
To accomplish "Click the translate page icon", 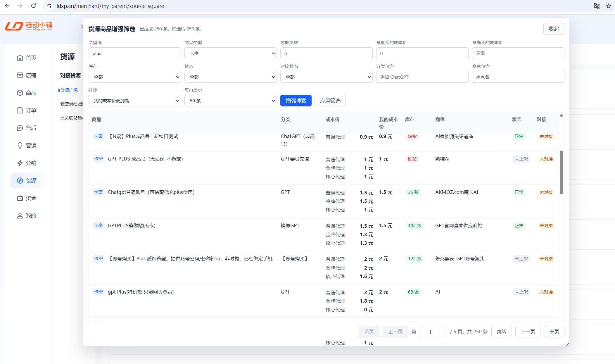I will point(597,6).
